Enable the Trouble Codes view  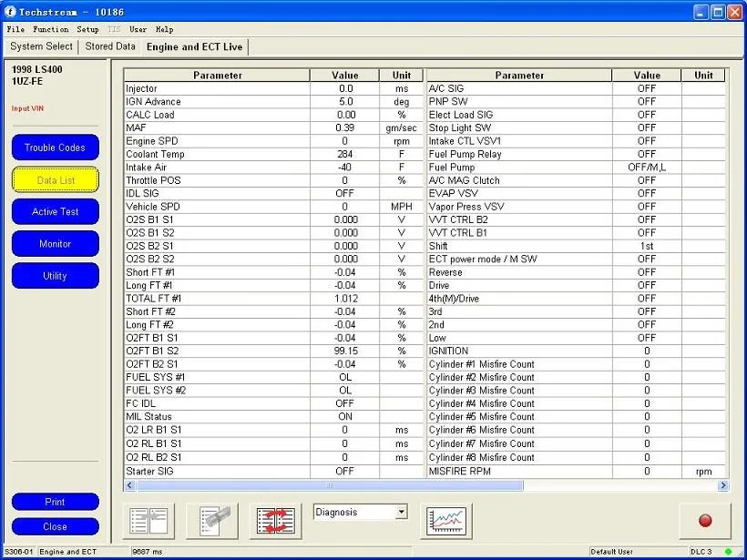click(x=55, y=147)
